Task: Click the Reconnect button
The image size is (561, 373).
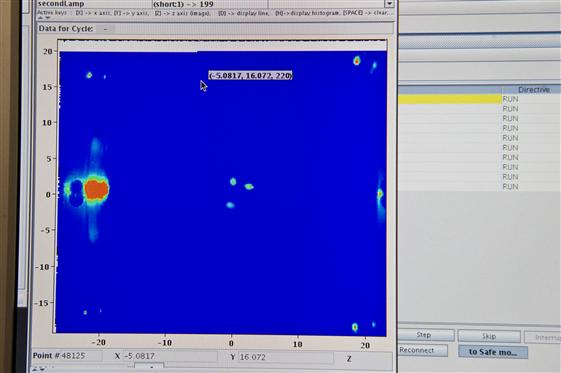Action: (422, 350)
